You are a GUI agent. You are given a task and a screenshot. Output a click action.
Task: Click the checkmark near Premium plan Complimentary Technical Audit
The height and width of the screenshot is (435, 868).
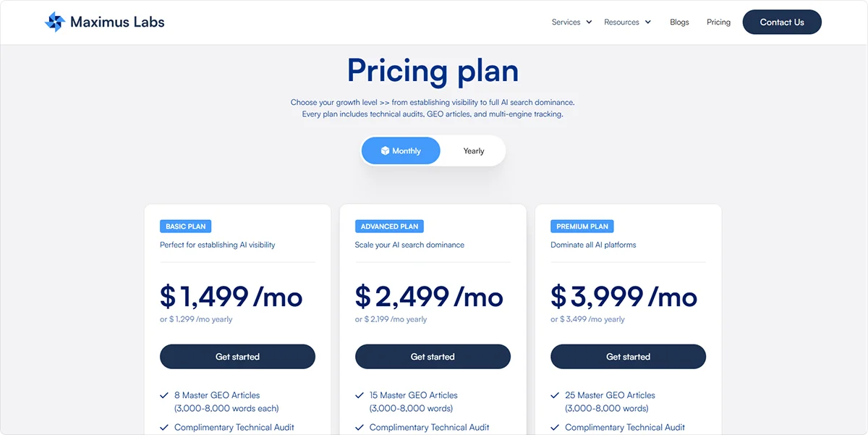[554, 427]
